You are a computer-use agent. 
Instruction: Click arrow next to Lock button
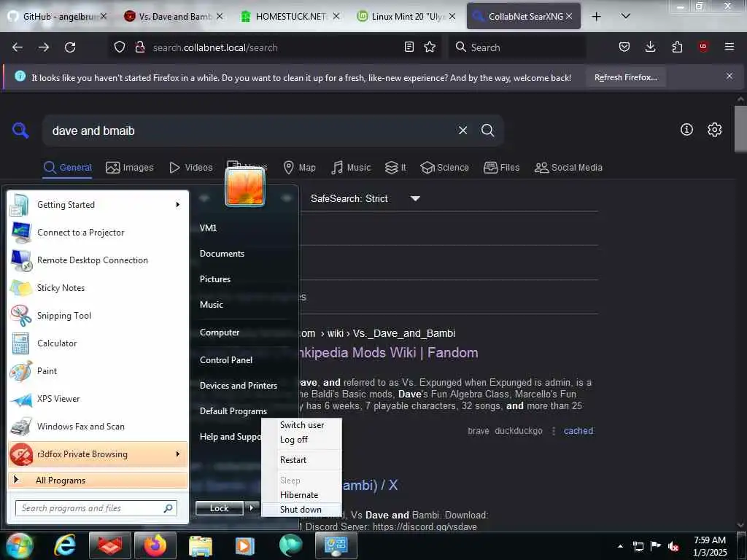pos(251,508)
